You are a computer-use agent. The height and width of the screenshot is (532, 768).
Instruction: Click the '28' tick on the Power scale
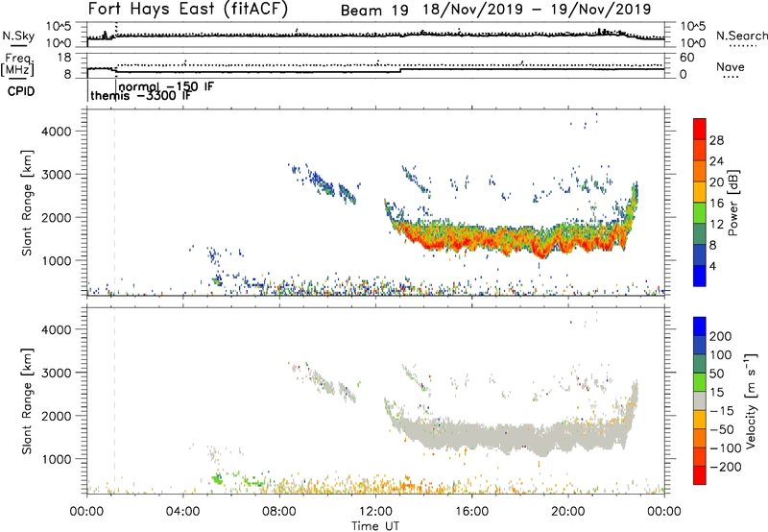point(716,140)
